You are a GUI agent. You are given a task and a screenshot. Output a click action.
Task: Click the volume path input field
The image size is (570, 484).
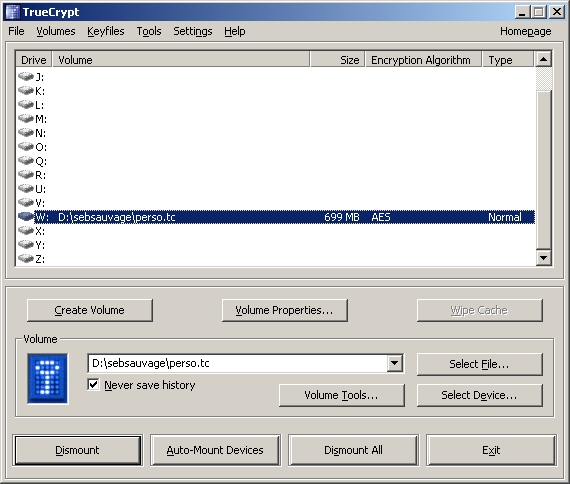tap(238, 363)
